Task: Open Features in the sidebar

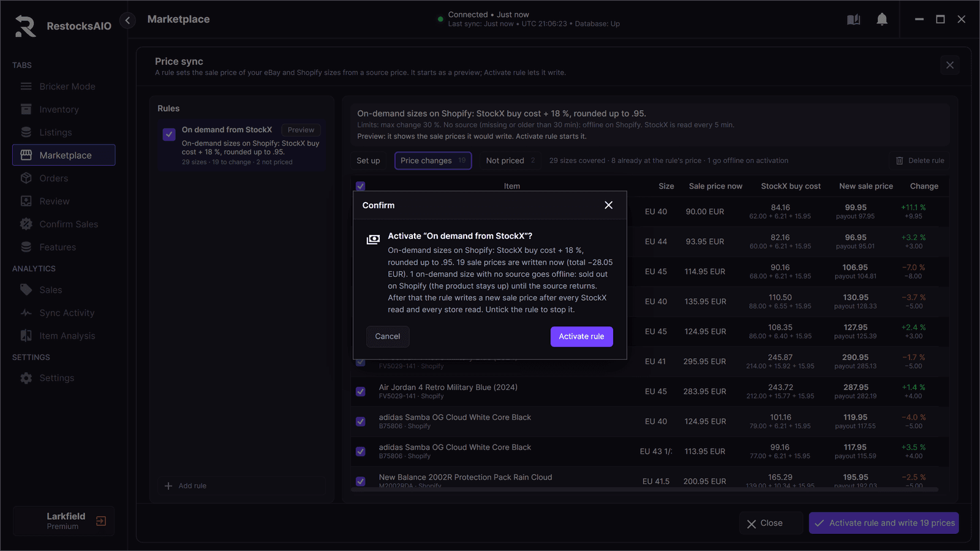Action: (64, 247)
